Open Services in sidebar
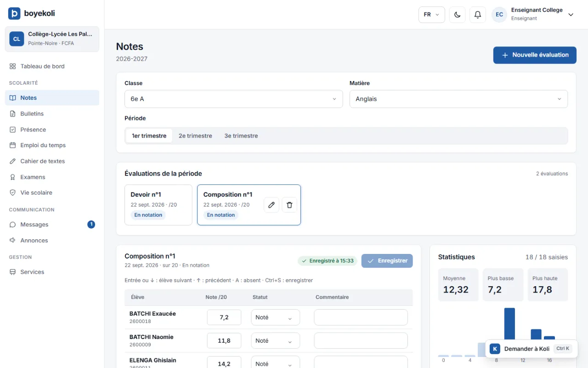 click(52, 272)
